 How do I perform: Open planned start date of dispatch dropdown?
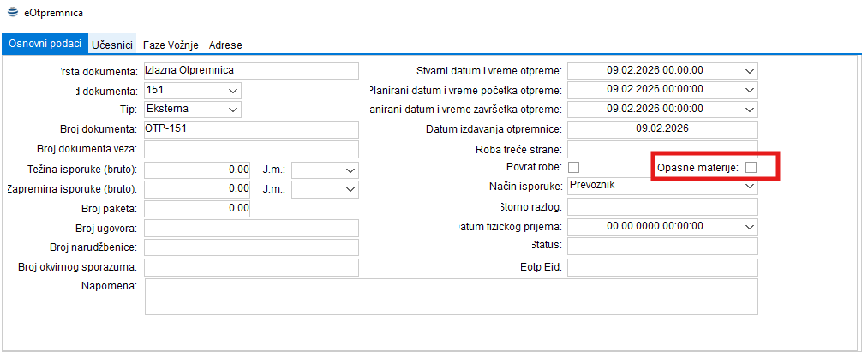(750, 90)
